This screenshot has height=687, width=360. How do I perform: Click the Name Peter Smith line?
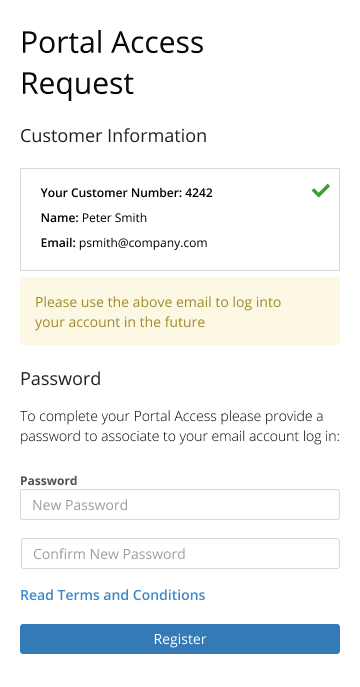tap(94, 218)
